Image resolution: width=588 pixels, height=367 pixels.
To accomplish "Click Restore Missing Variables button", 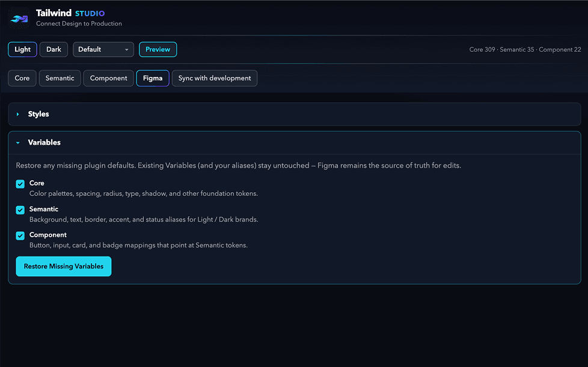I will pyautogui.click(x=64, y=266).
